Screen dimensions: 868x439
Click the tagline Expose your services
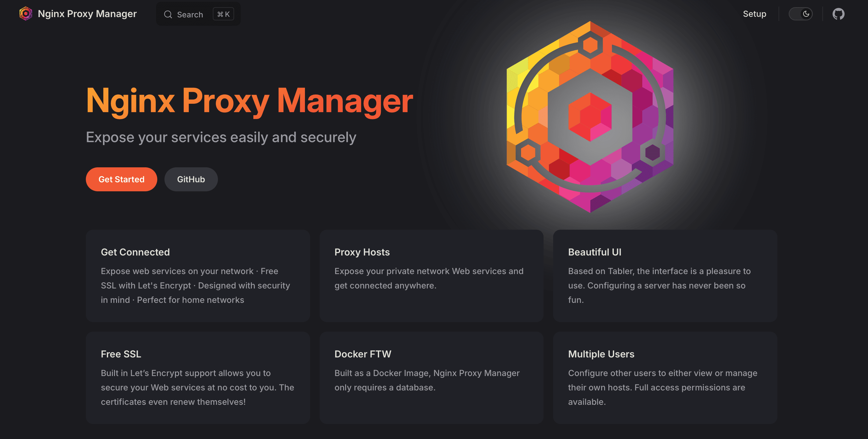(x=221, y=137)
